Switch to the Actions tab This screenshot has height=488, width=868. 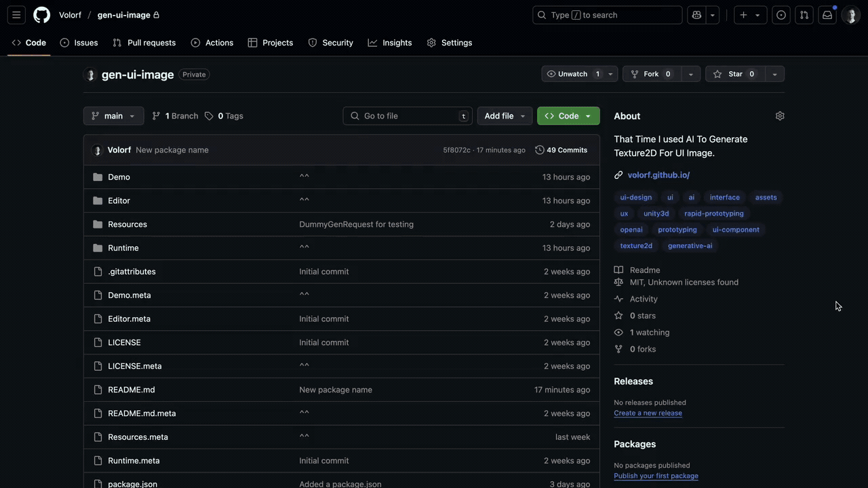tap(212, 43)
